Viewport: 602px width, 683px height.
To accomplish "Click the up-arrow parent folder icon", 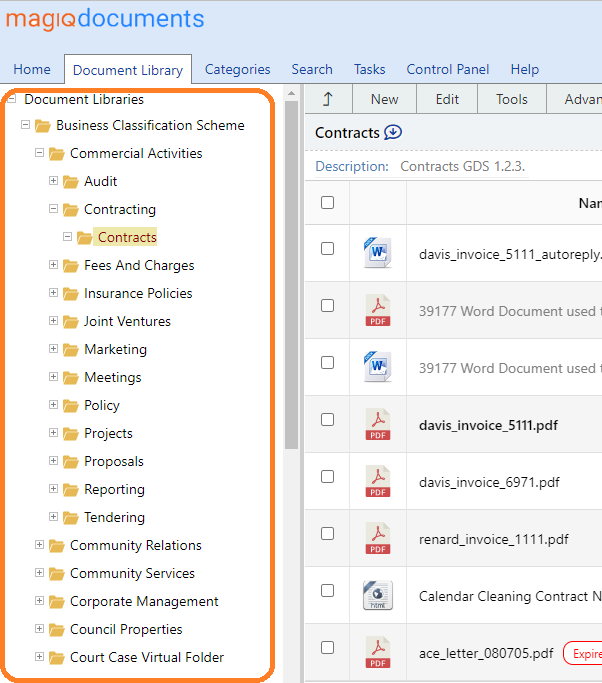I will coord(326,99).
